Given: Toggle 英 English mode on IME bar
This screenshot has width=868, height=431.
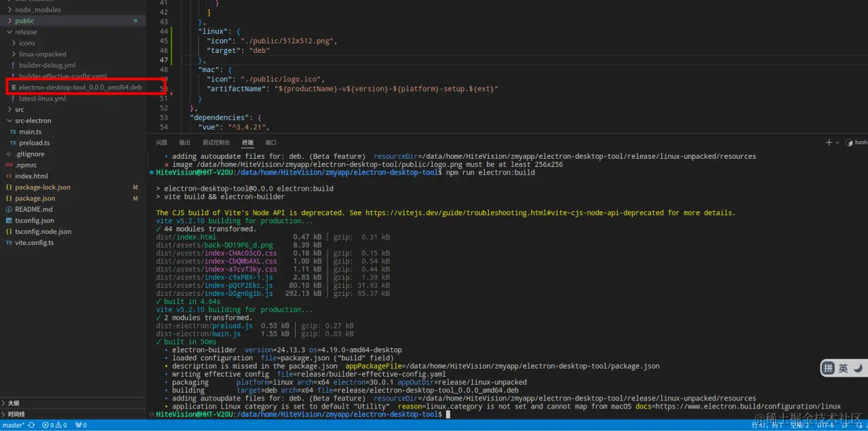Looking at the screenshot, I should pyautogui.click(x=843, y=368).
